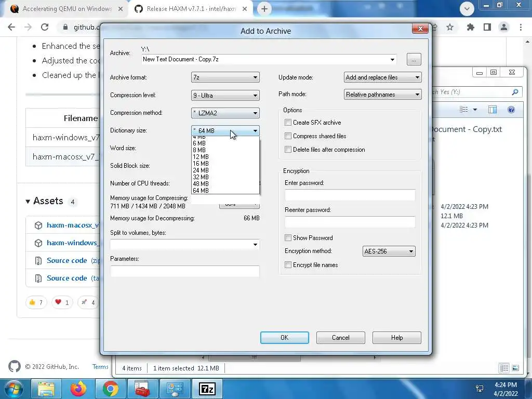Bookmark this page with the star icon
Screen dimensions: 532x399
click(450, 27)
